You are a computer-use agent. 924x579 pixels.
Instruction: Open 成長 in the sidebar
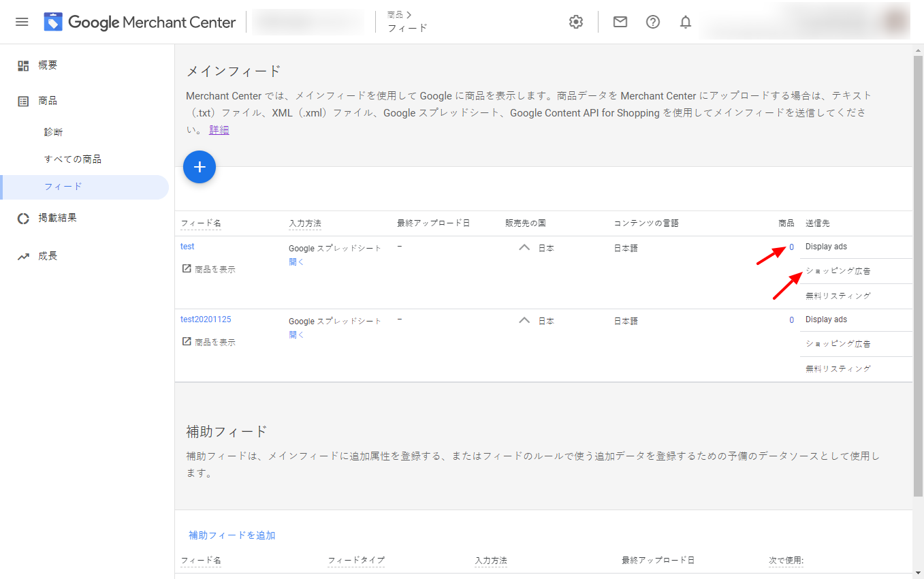pos(48,256)
